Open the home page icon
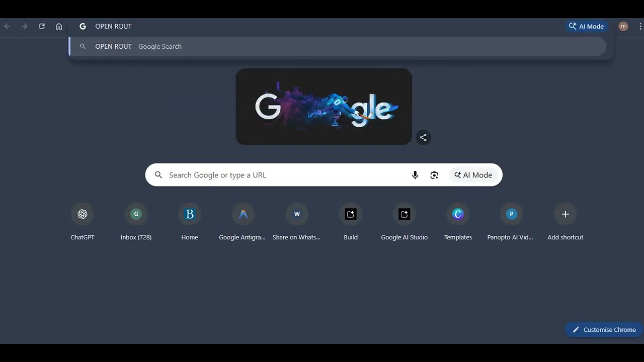This screenshot has height=362, width=644. click(x=59, y=26)
